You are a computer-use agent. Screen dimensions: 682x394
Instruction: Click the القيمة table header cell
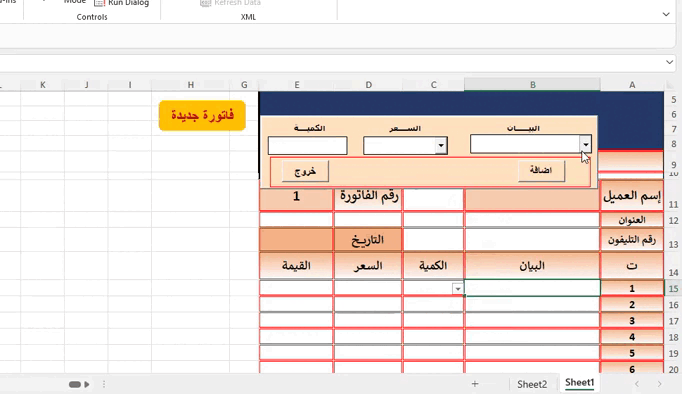coord(296,266)
